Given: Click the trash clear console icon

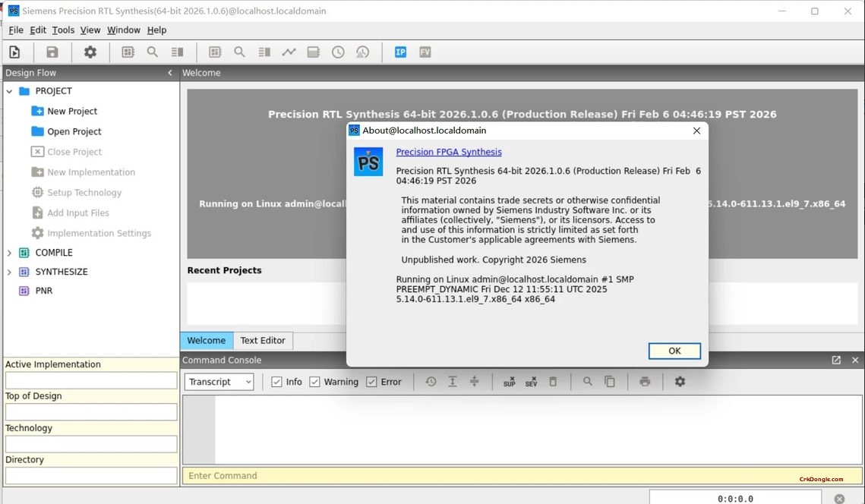Looking at the screenshot, I should pos(553,382).
